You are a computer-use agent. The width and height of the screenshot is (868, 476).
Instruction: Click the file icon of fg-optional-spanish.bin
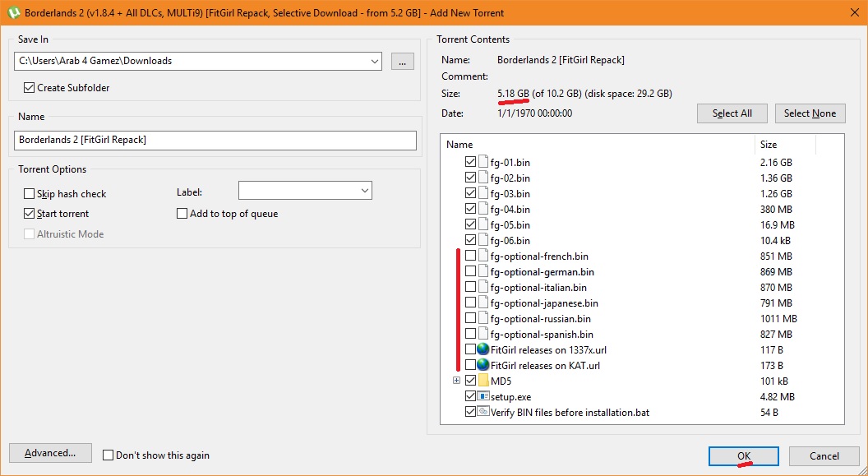[483, 334]
